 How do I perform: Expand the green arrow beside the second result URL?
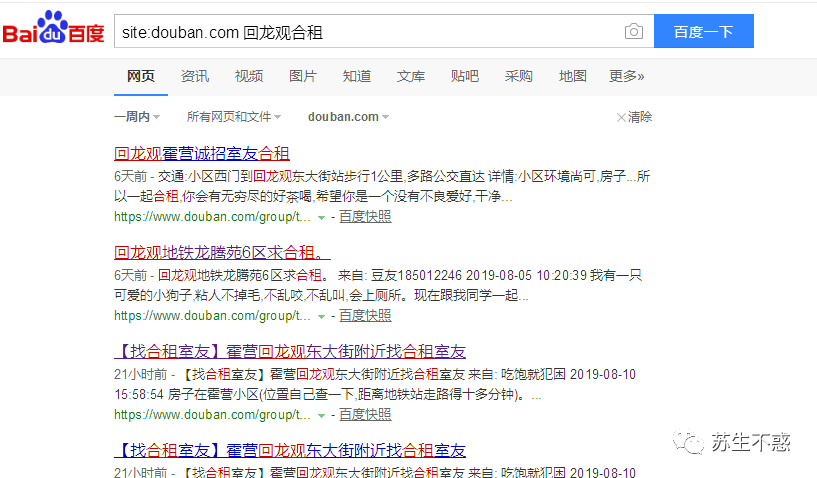[321, 316]
